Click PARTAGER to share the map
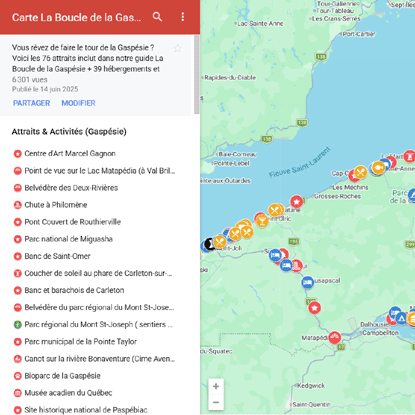Image resolution: width=415 pixels, height=415 pixels. tap(31, 103)
